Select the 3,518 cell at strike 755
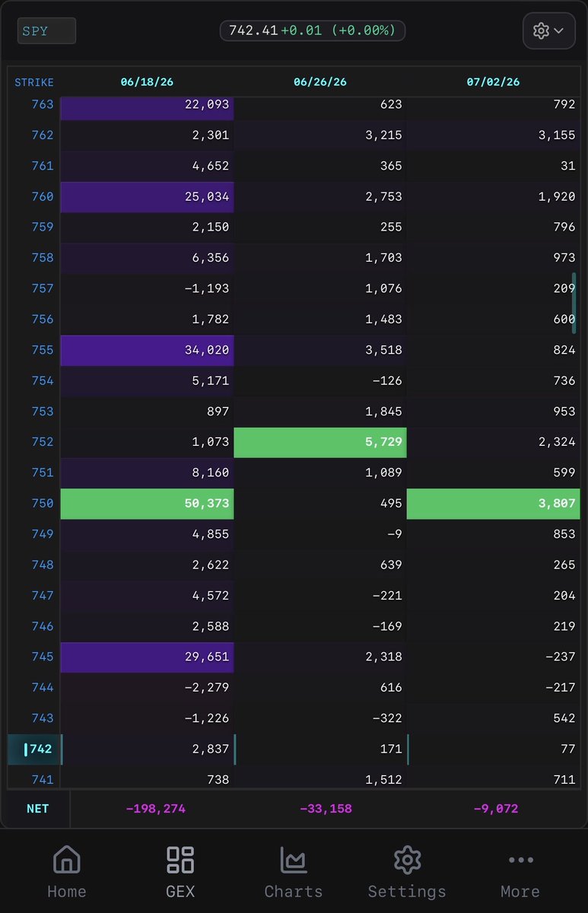The width and height of the screenshot is (588, 913). pyautogui.click(x=320, y=350)
